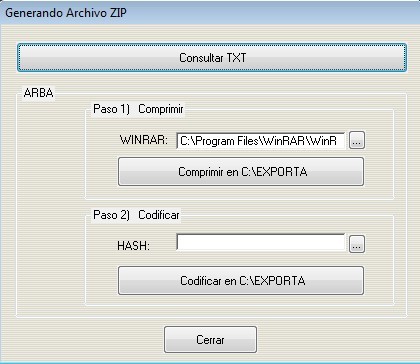Click the Generando Archivo ZIP title bar

click(x=210, y=13)
